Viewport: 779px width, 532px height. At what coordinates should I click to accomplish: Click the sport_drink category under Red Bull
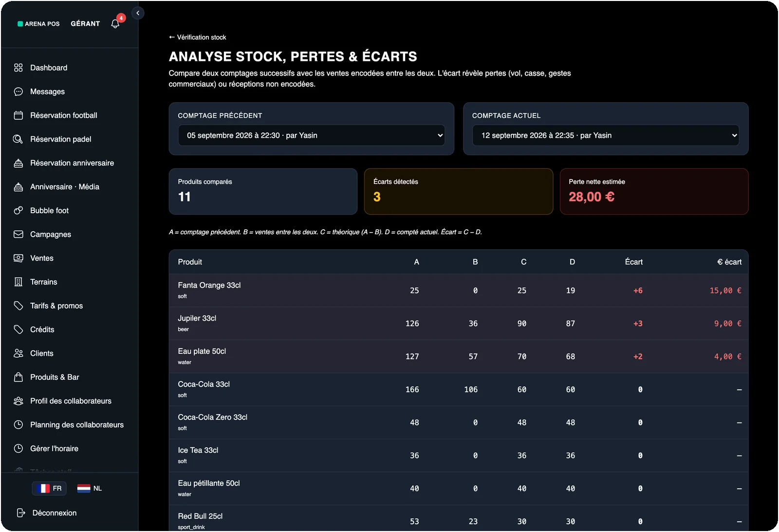point(191,527)
